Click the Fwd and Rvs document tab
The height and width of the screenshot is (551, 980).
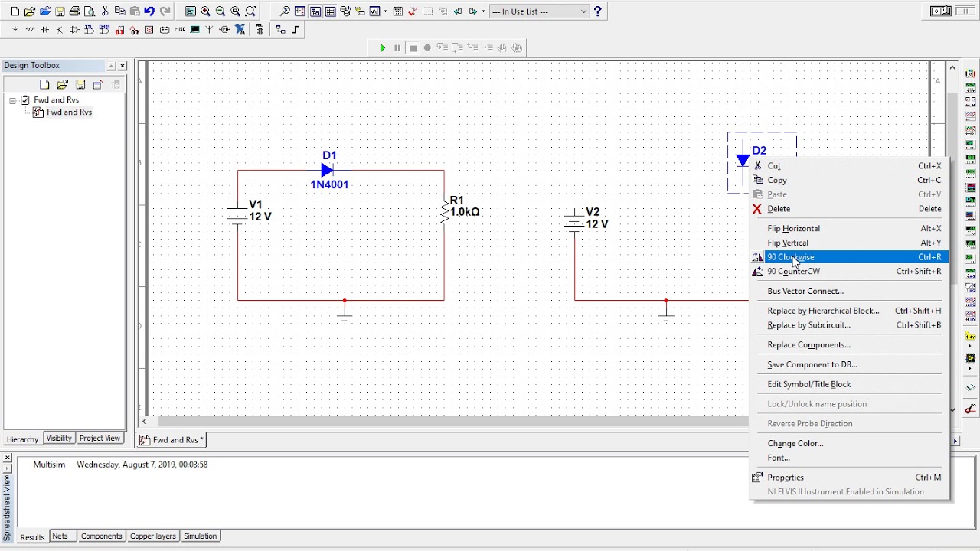(171, 440)
